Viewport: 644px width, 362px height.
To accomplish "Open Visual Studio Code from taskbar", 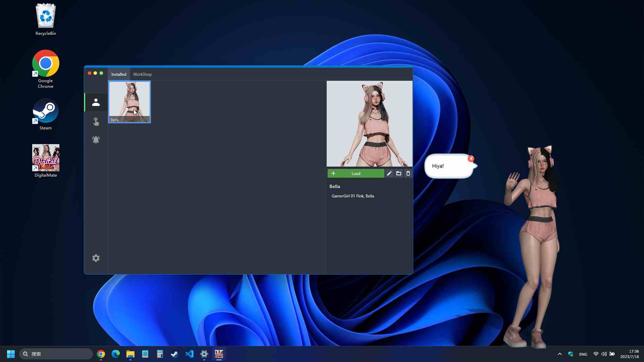I will coord(190,354).
